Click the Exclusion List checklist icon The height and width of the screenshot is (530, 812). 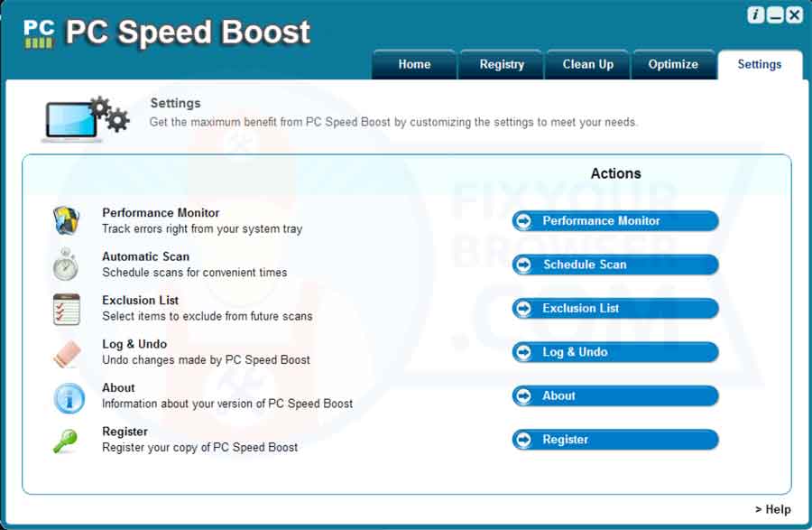[66, 310]
